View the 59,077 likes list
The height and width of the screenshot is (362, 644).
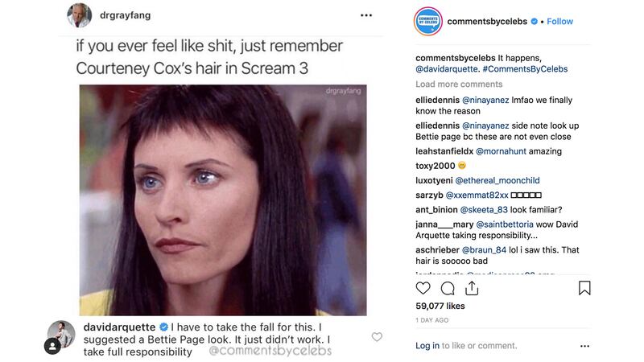point(440,306)
